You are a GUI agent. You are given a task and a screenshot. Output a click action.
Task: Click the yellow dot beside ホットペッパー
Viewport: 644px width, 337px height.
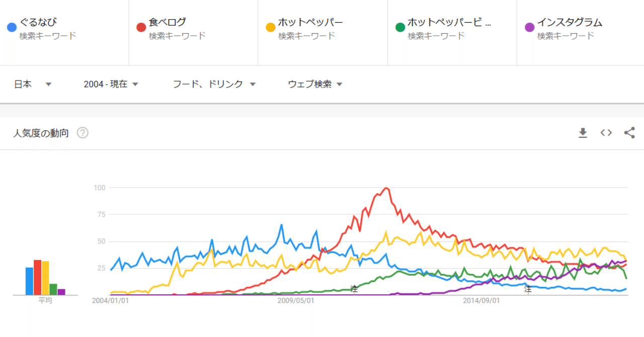pyautogui.click(x=270, y=27)
